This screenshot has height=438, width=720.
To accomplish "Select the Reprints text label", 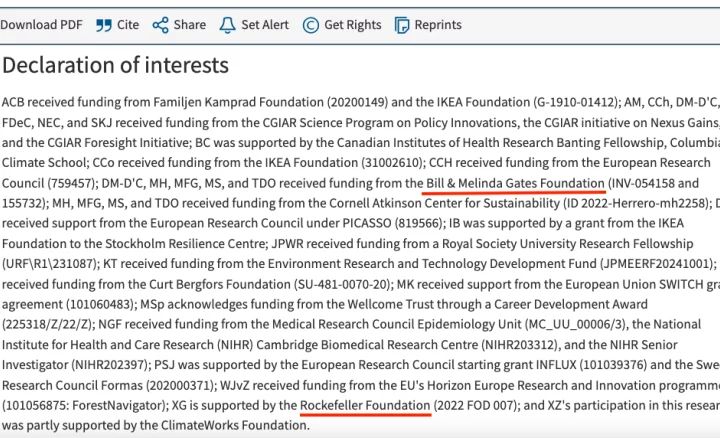I will point(438,25).
